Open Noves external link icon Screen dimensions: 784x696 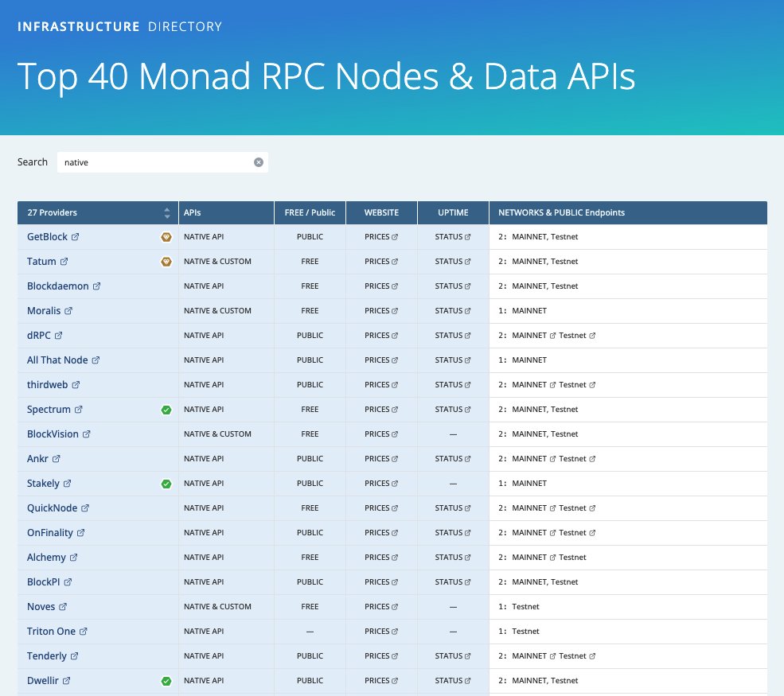click(63, 607)
